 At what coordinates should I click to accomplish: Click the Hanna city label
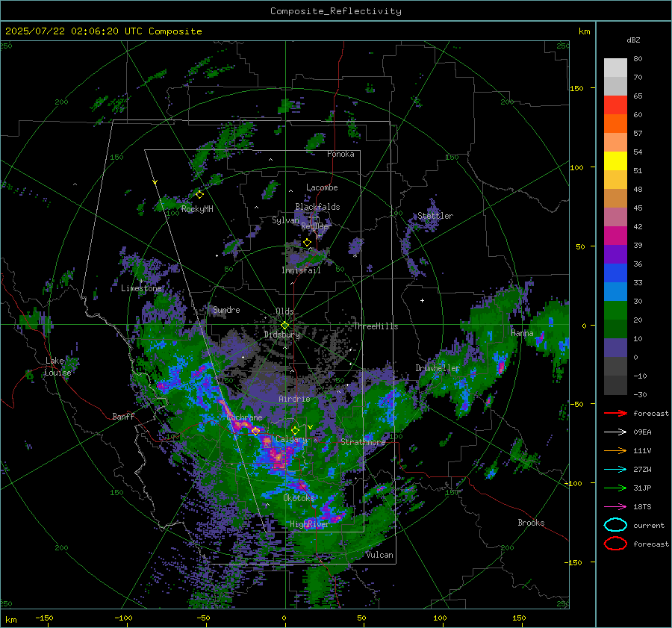(x=522, y=333)
